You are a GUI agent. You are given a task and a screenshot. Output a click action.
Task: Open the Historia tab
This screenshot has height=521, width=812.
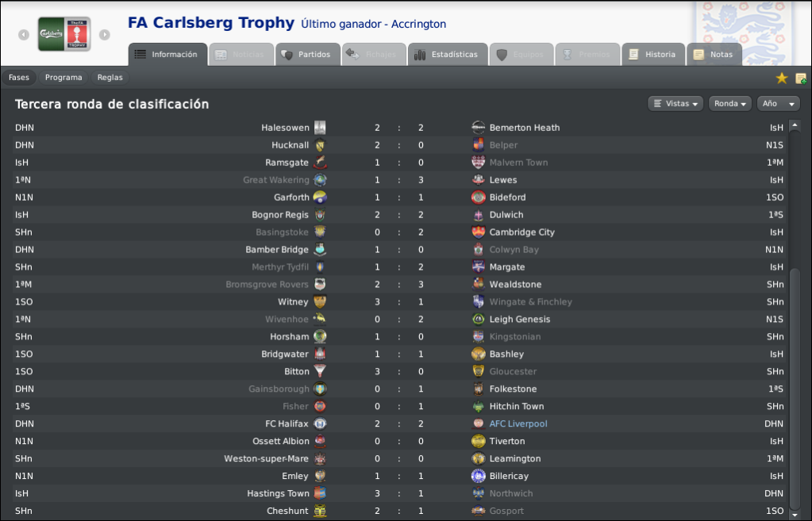(x=653, y=55)
